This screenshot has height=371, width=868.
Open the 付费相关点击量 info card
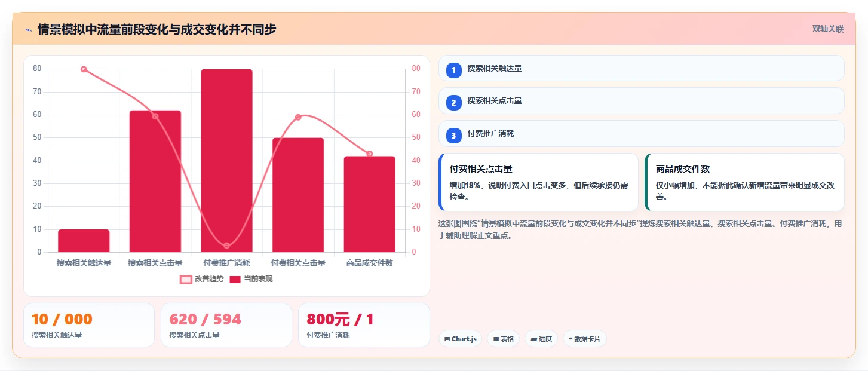pos(538,182)
